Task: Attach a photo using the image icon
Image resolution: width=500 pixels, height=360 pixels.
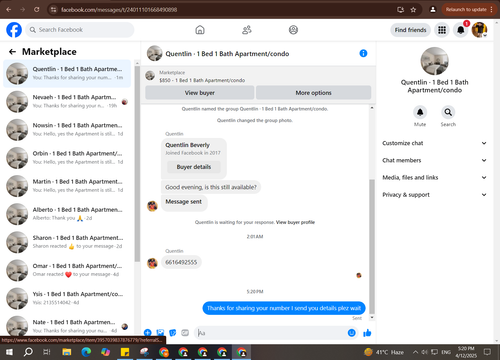Action: 160,332
